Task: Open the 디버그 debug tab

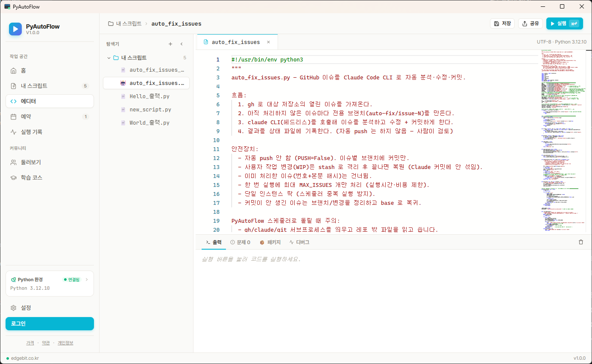Action: point(299,242)
